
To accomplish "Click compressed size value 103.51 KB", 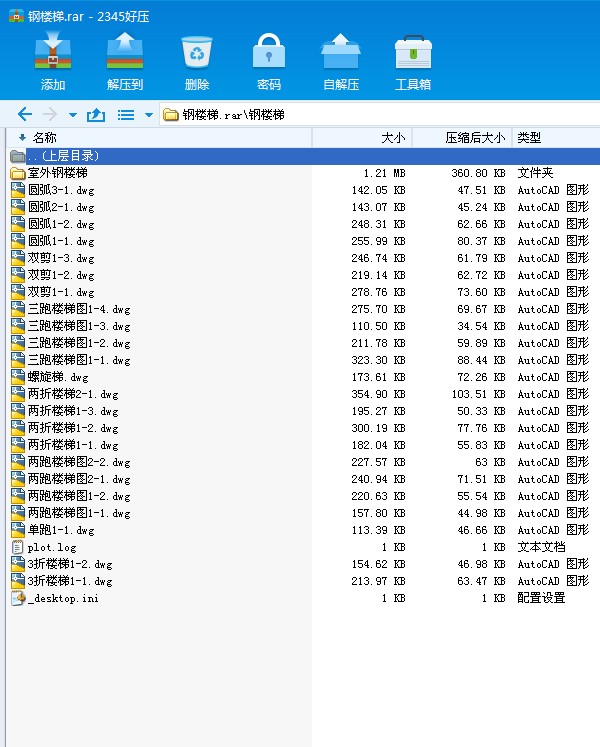I will [x=478, y=394].
